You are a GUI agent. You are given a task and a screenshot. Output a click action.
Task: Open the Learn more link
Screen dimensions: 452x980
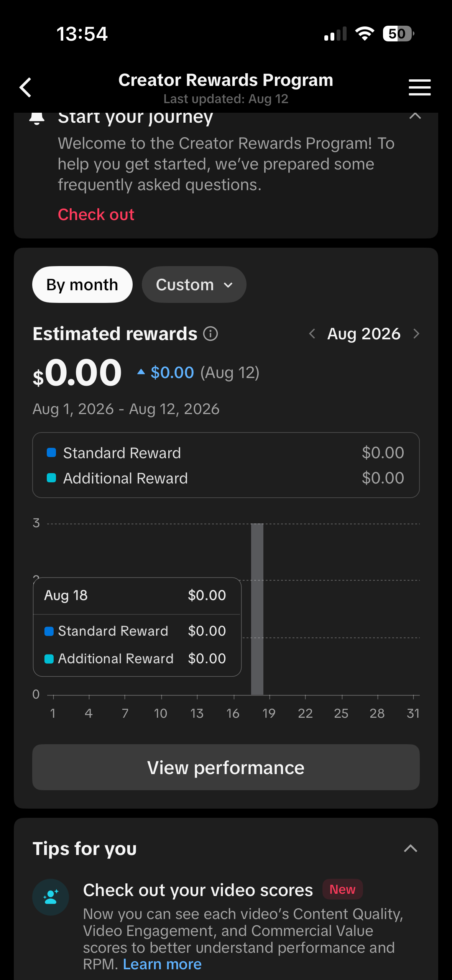[x=162, y=964]
